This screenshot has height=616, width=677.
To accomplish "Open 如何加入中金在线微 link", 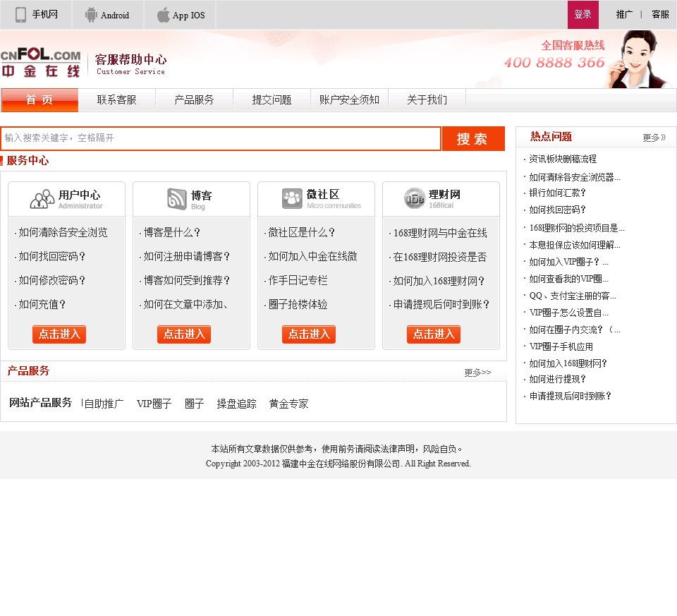I will 312,257.
